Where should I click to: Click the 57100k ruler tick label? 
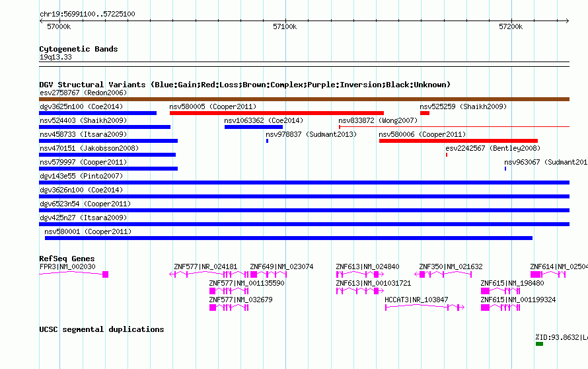click(285, 26)
